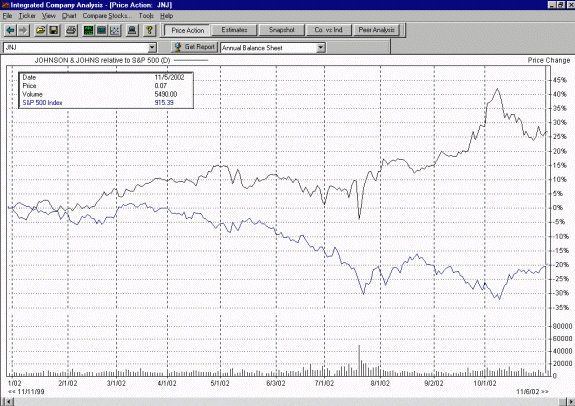Click the Get Report button

point(195,47)
